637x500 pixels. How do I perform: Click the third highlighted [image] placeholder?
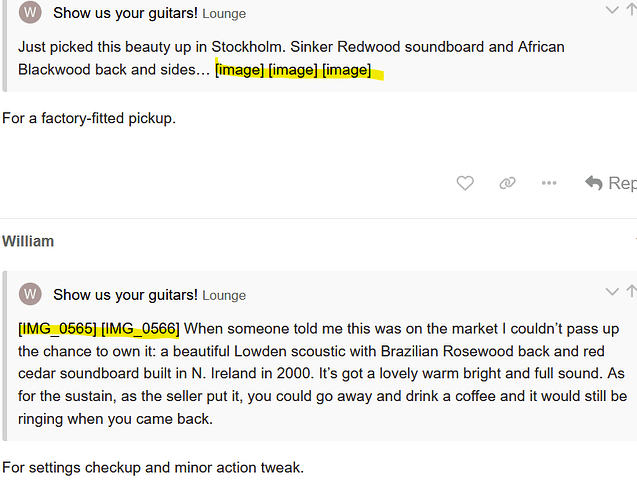click(347, 70)
